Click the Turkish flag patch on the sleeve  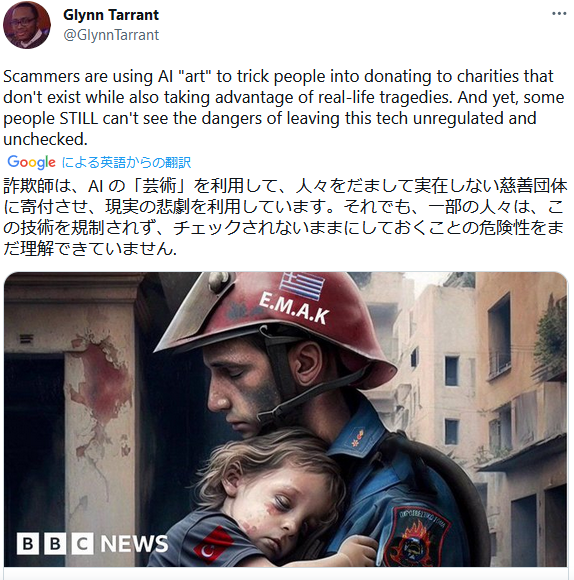pyautogui.click(x=213, y=545)
